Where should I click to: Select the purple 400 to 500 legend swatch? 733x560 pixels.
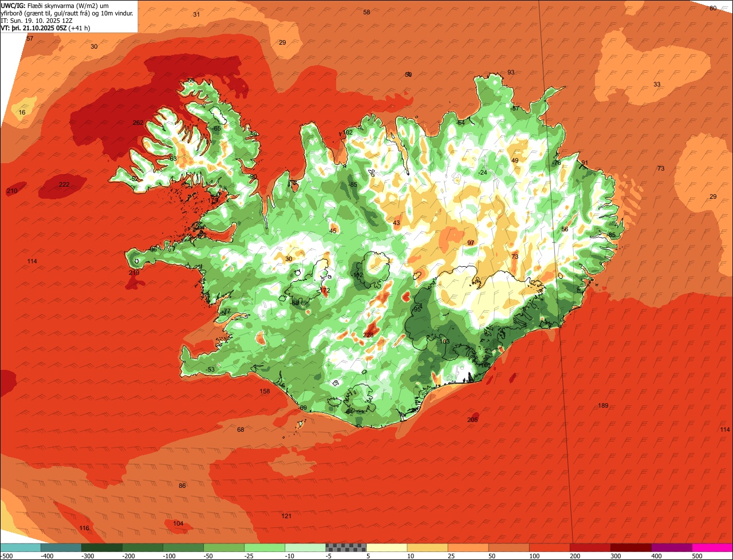point(671,547)
